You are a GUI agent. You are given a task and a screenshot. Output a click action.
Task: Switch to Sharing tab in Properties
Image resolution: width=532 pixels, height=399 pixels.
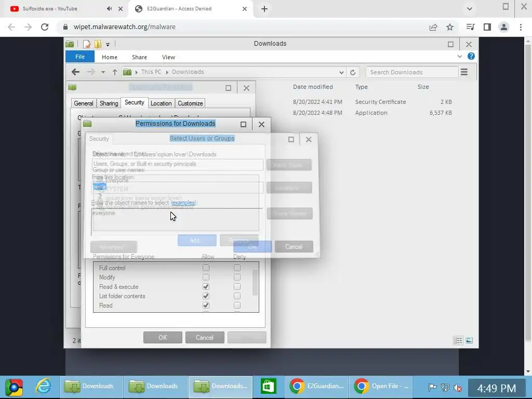pyautogui.click(x=109, y=103)
